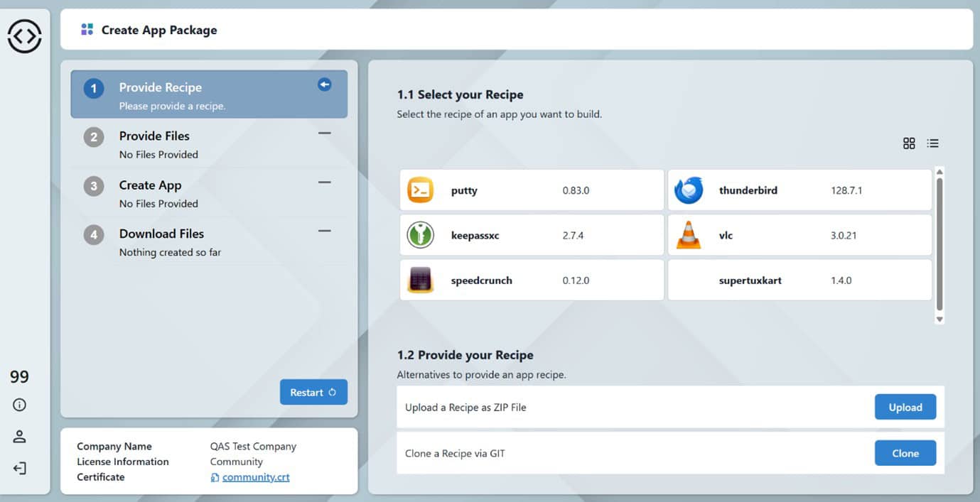Click the Upload a Recipe as ZIP File text

tap(465, 408)
